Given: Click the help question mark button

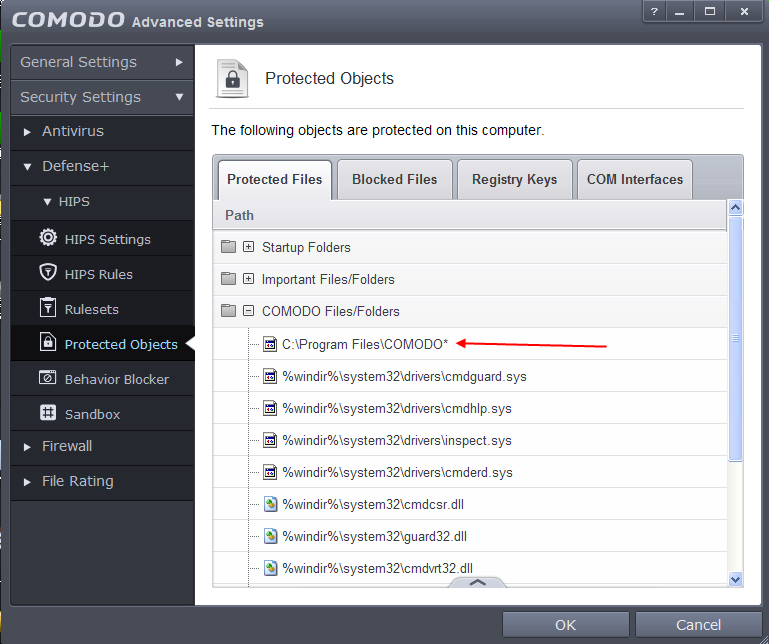Looking at the screenshot, I should click(654, 11).
